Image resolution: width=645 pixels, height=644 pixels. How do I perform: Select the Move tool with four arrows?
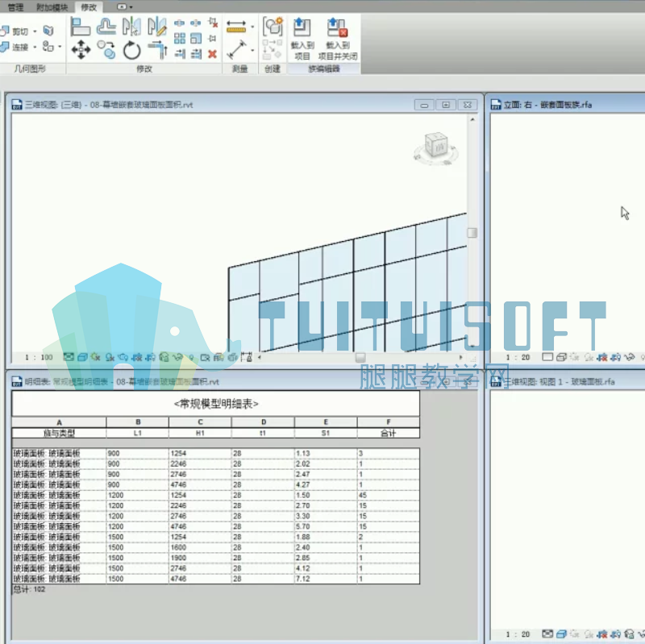[x=81, y=50]
